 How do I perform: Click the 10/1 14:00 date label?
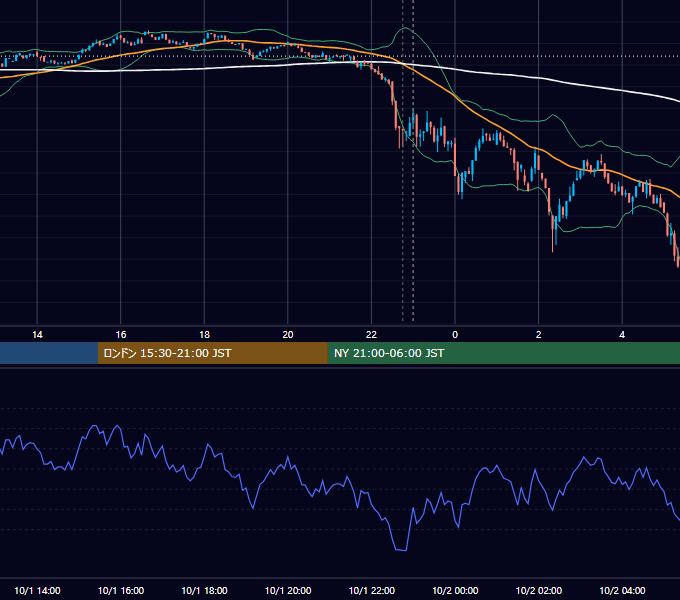click(x=37, y=590)
